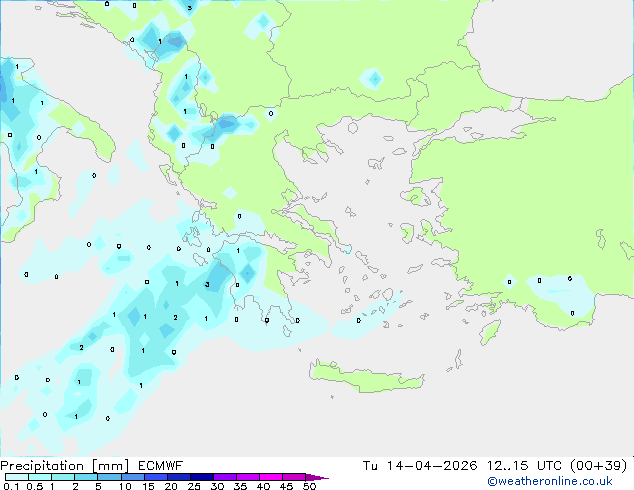
Task: Click the "Tu" weekday text
Action: point(370,466)
